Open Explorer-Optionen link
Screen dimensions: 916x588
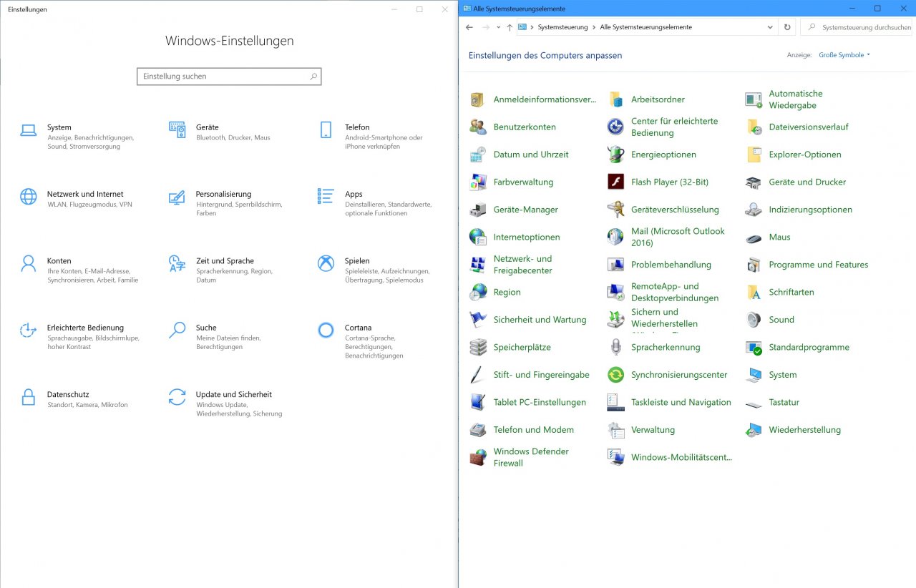pyautogui.click(x=804, y=155)
